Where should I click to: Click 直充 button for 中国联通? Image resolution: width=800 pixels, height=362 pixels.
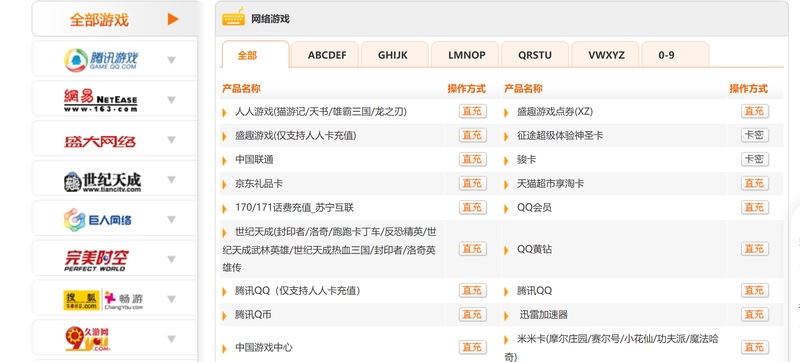coord(472,159)
